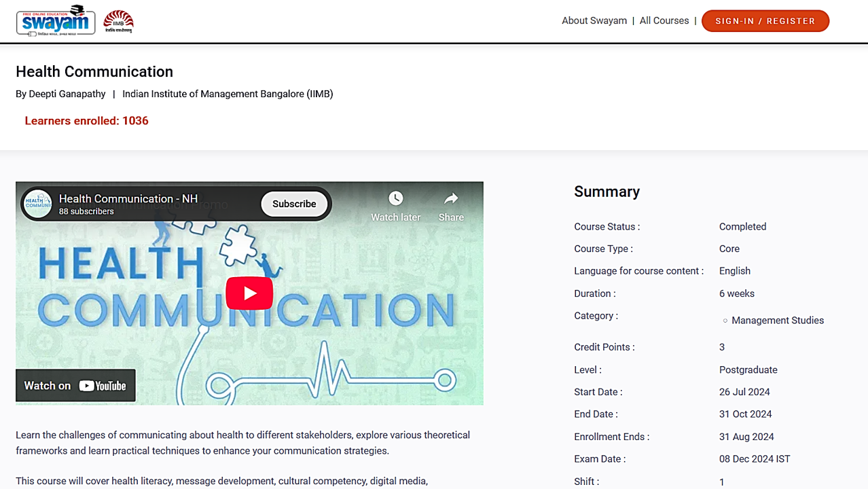The width and height of the screenshot is (868, 489).
Task: Click instructor name Deepti Ganapathy
Action: pos(67,94)
